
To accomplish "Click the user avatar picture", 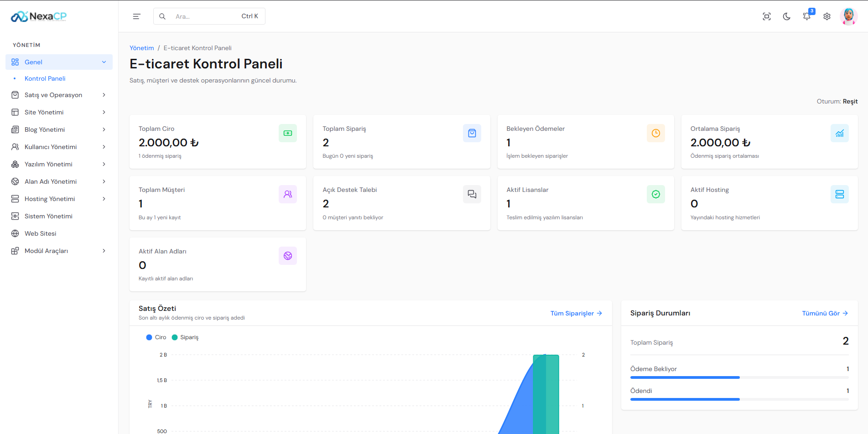I will (x=848, y=16).
